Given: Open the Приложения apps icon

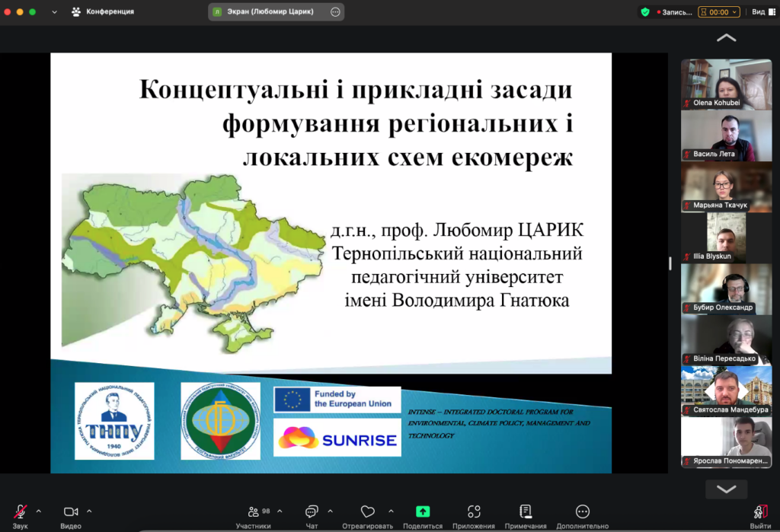Looking at the screenshot, I should coord(474,512).
